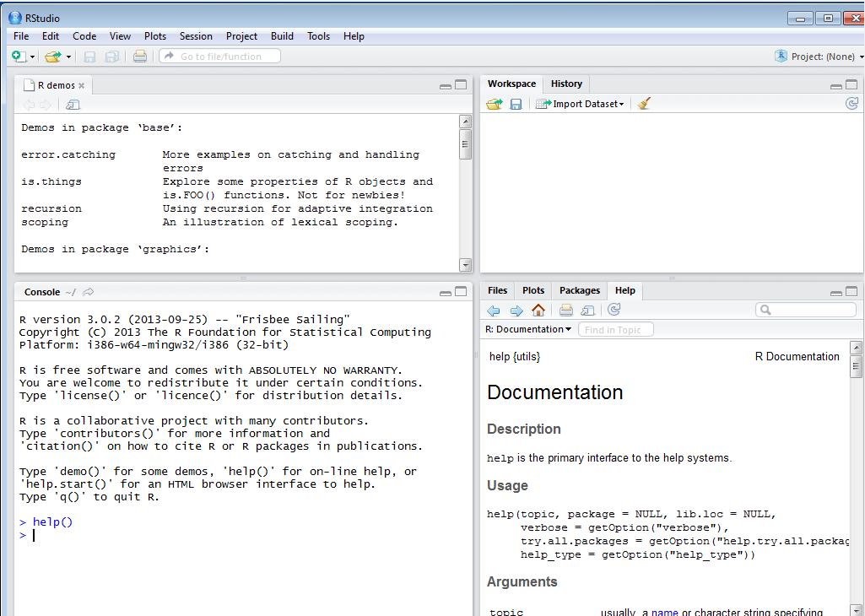
Task: Click the Help pane scrollbar thumb
Action: click(x=857, y=367)
